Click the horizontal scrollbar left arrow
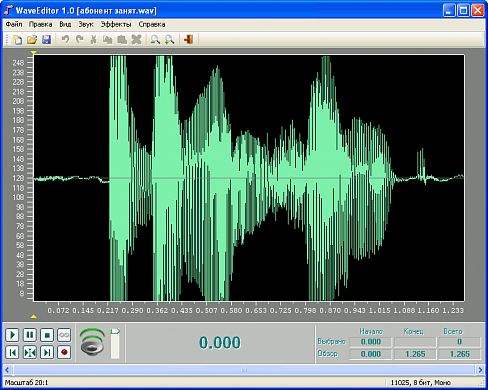Image resolution: width=488 pixels, height=390 pixels. pyautogui.click(x=7, y=370)
